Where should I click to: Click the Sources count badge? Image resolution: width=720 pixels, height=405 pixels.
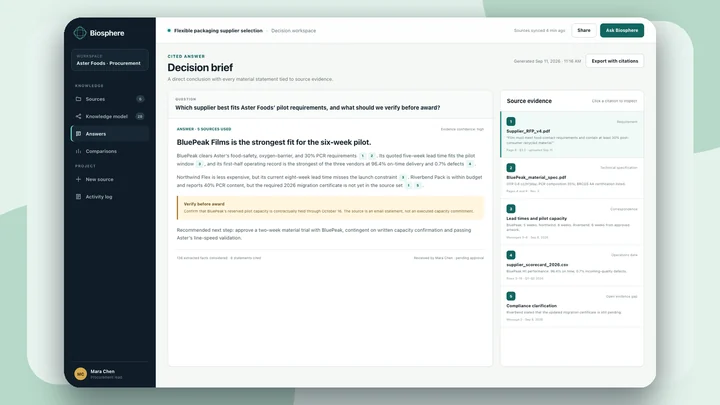tap(140, 99)
